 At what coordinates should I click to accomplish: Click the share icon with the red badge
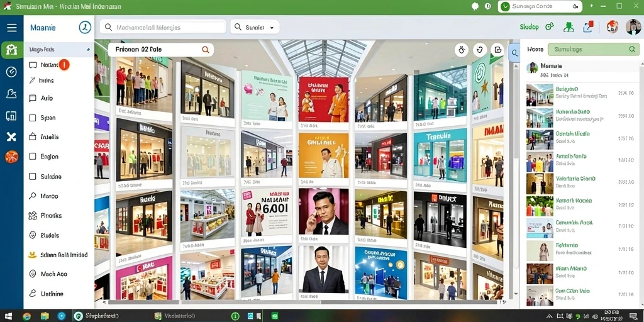pos(589,26)
